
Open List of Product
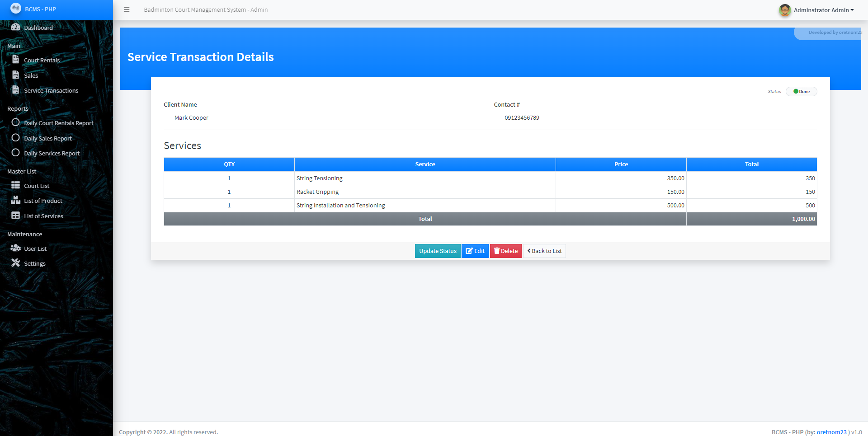57,201
